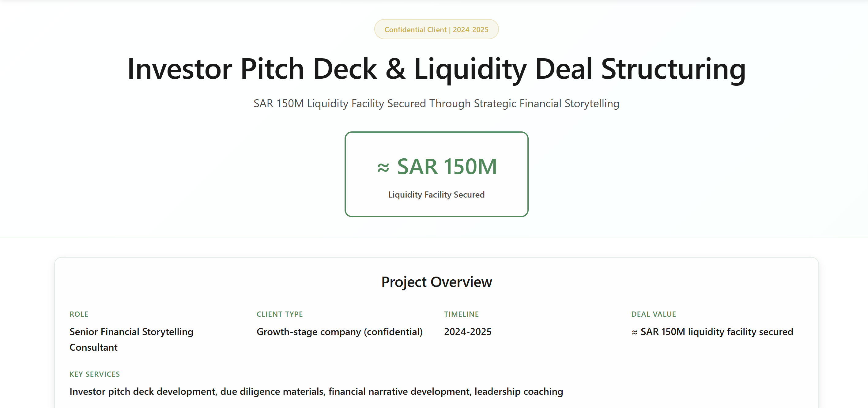Click the Project Overview heading
The image size is (868, 408).
436,282
